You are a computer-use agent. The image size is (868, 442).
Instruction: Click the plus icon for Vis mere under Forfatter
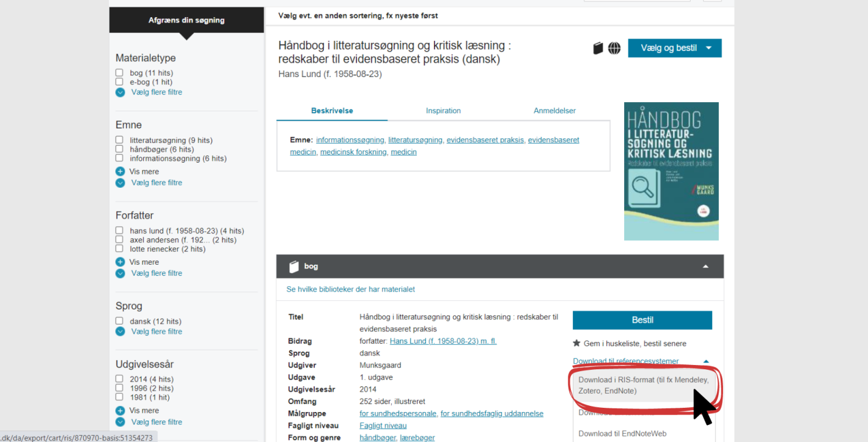coord(120,262)
